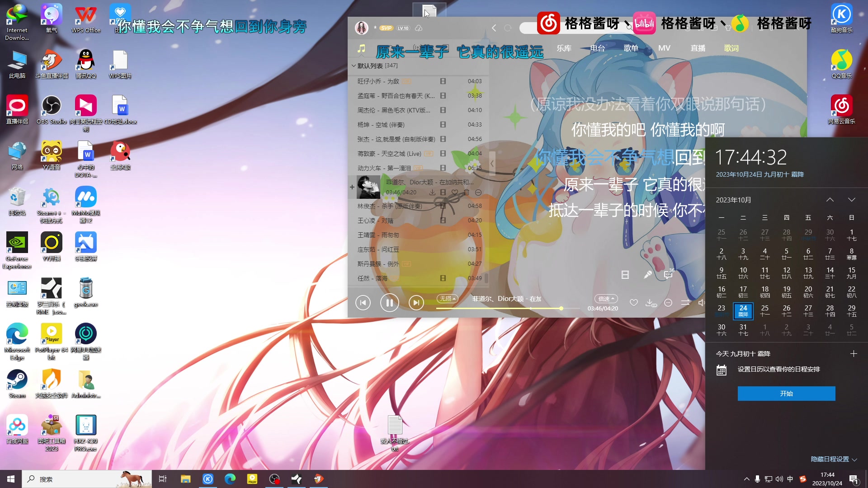
Task: Go to next month in calendar
Action: point(851,200)
